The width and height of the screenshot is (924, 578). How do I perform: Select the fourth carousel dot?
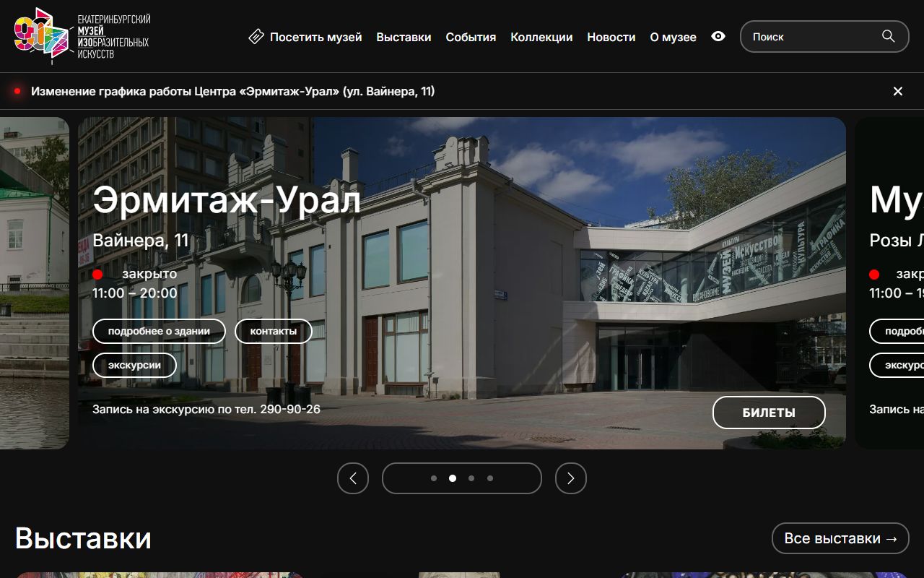point(490,478)
